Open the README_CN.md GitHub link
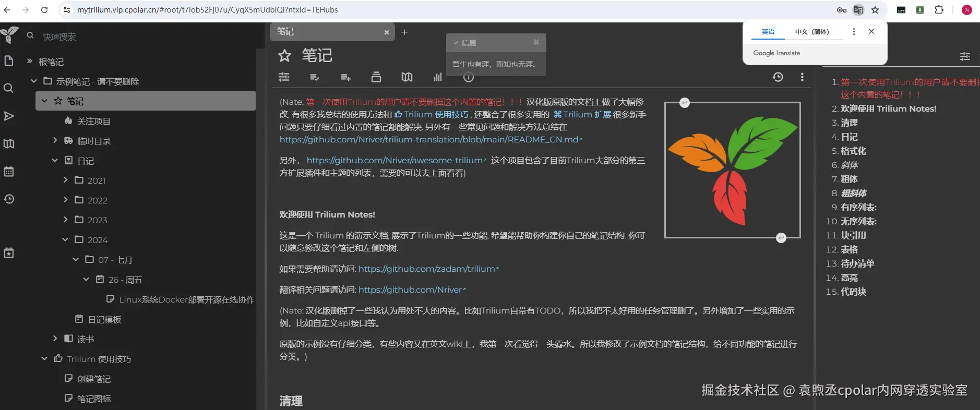This screenshot has height=410, width=980. point(431,140)
